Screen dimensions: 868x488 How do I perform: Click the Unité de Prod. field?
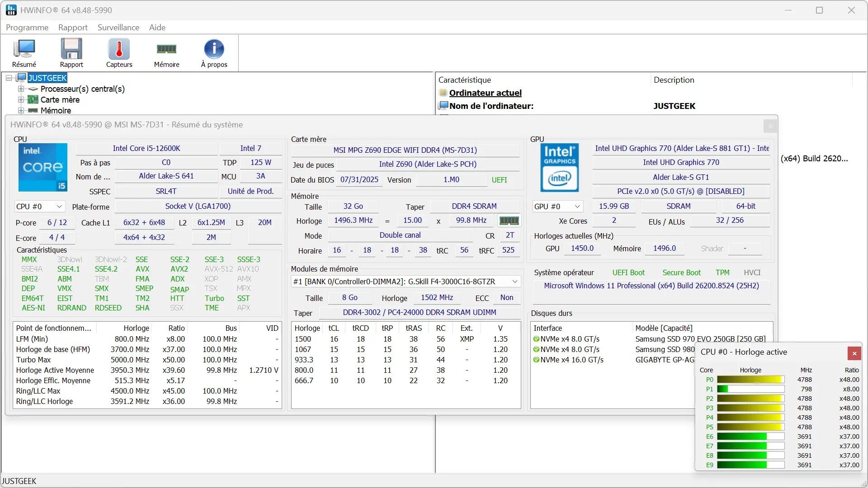tap(251, 191)
